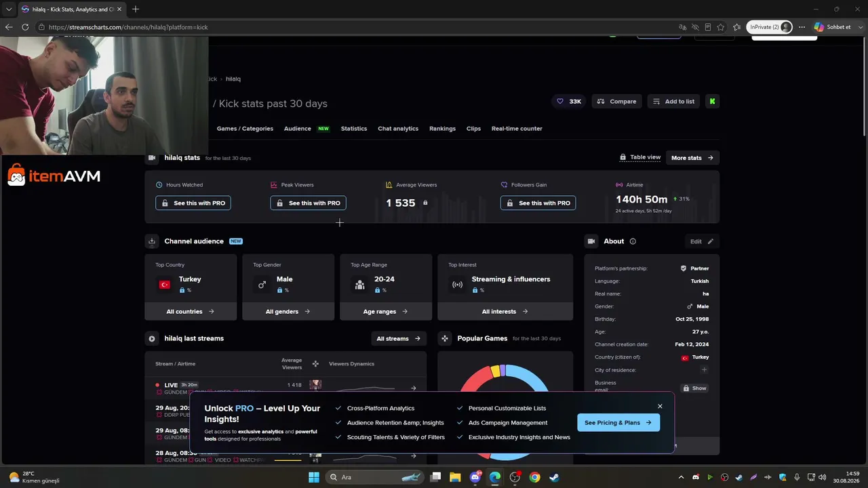868x488 pixels.
Task: Open Steam from the taskbar
Action: click(x=554, y=477)
